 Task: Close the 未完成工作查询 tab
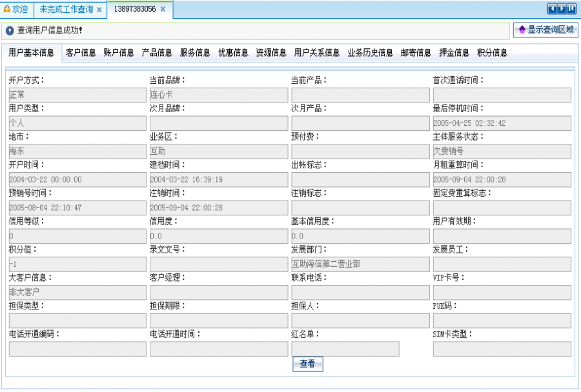[99, 10]
